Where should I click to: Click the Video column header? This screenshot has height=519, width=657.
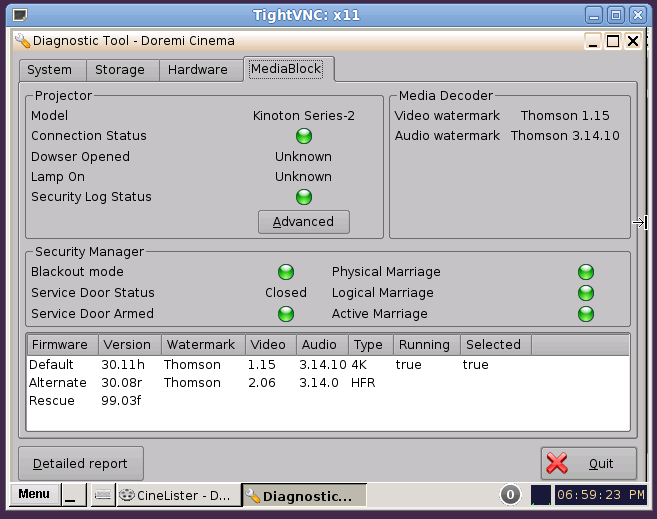[x=271, y=345]
